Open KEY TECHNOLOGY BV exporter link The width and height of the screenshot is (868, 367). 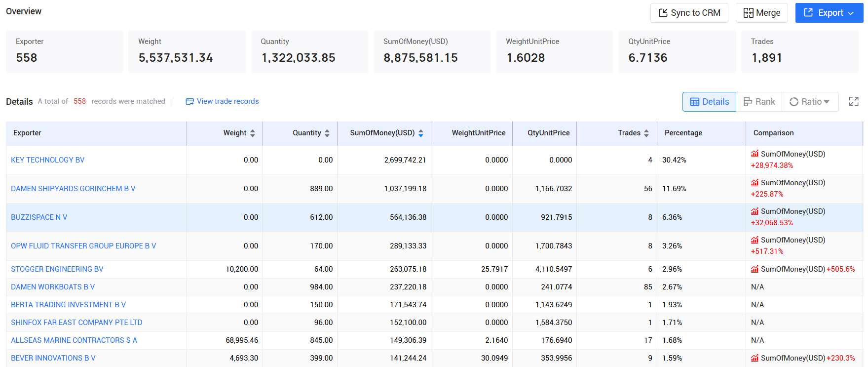tap(48, 160)
